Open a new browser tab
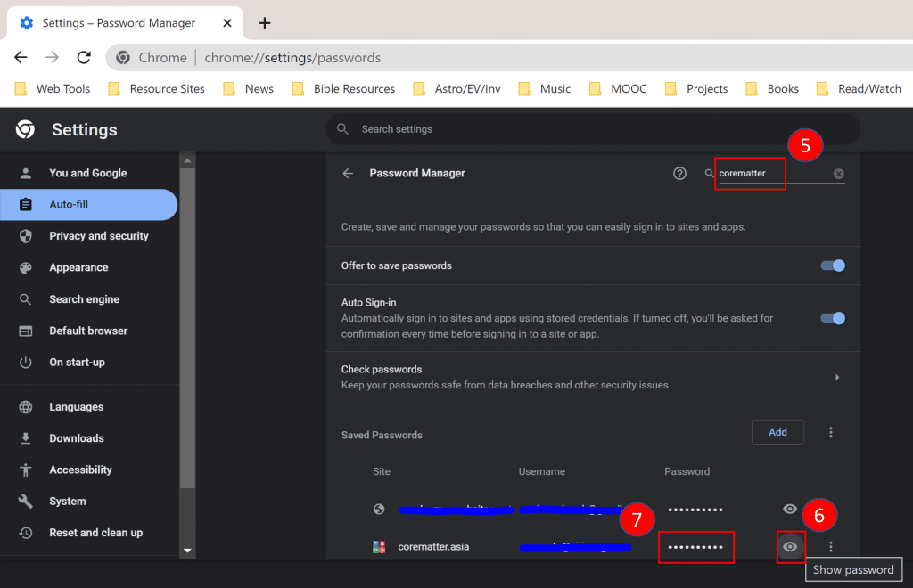This screenshot has width=913, height=588. pos(265,23)
